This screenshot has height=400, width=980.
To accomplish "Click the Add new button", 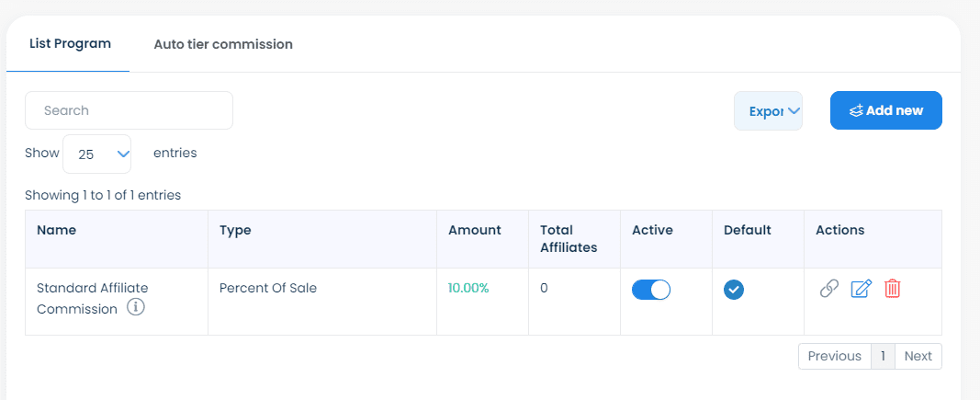I will pyautogui.click(x=885, y=110).
